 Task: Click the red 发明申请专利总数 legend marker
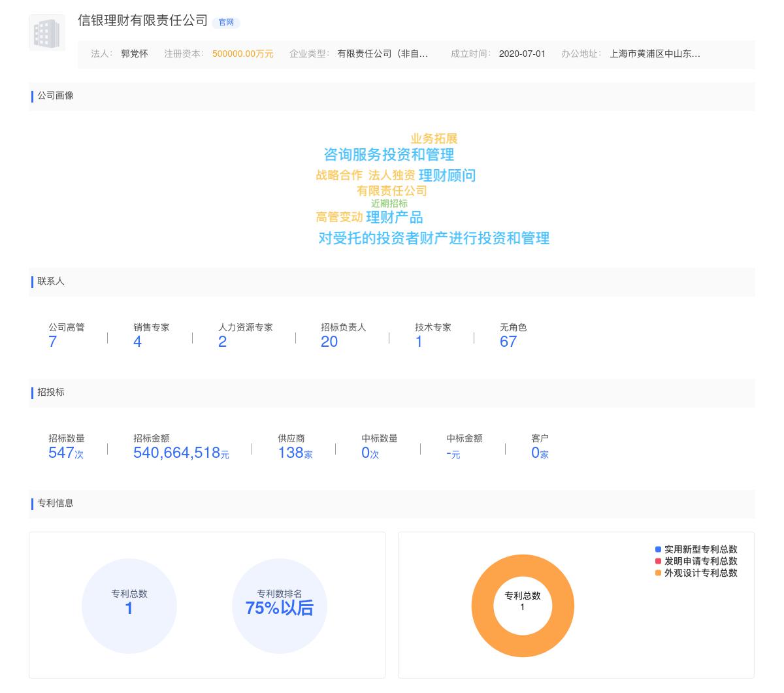[657, 562]
